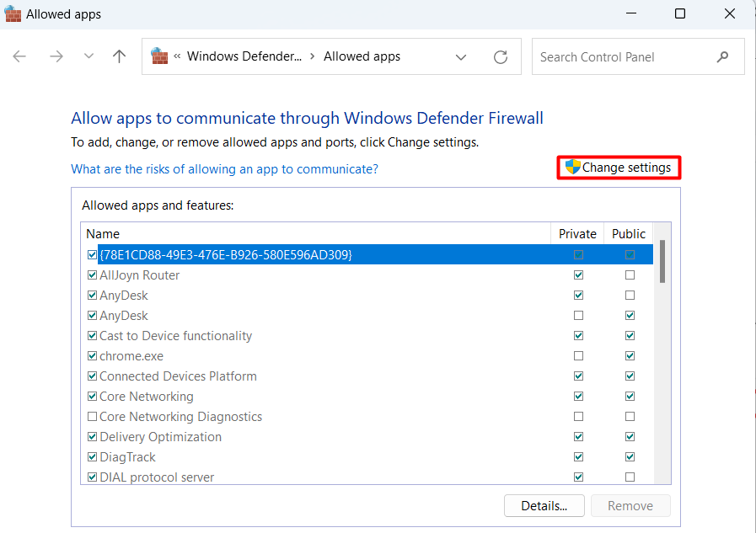Select the Delivery Optimization row
756x533 pixels.
click(x=367, y=437)
